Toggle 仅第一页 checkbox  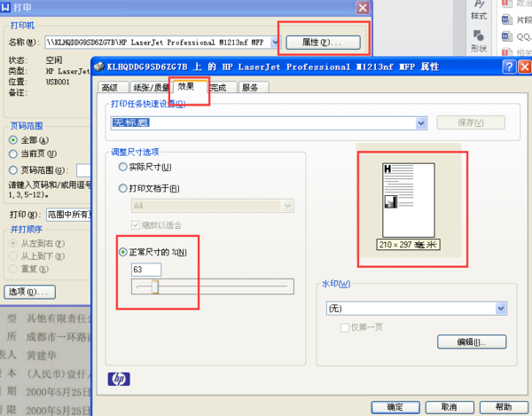coord(345,327)
